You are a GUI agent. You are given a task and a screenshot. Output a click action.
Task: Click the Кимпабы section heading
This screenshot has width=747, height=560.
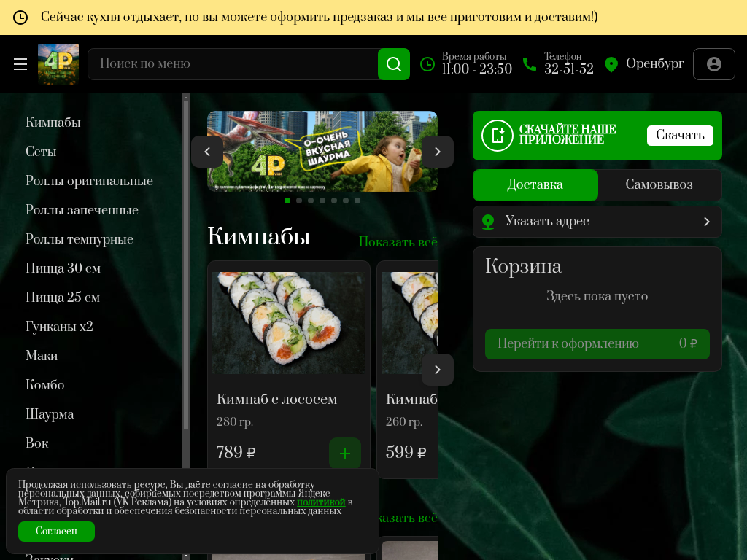pyautogui.click(x=259, y=236)
